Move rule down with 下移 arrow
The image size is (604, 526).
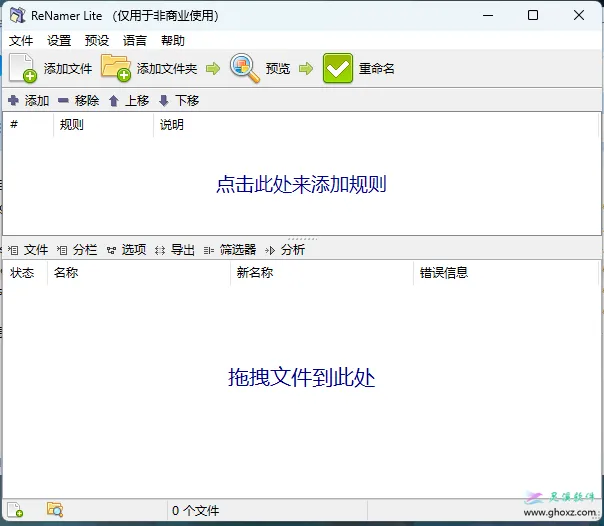[x=179, y=101]
